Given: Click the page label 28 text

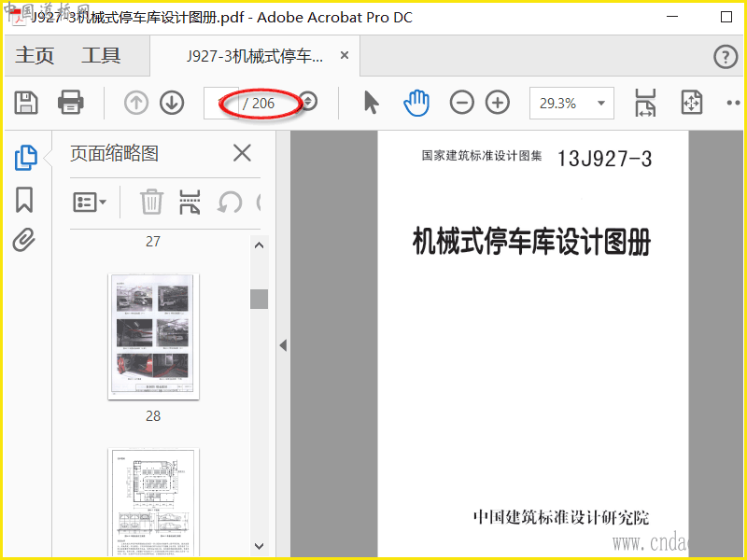Looking at the screenshot, I should 153,416.
